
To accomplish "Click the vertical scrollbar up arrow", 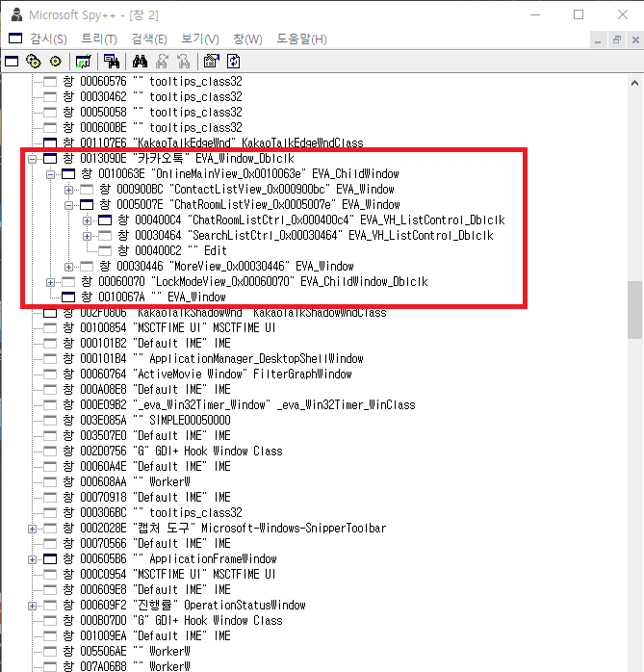I will point(634,83).
